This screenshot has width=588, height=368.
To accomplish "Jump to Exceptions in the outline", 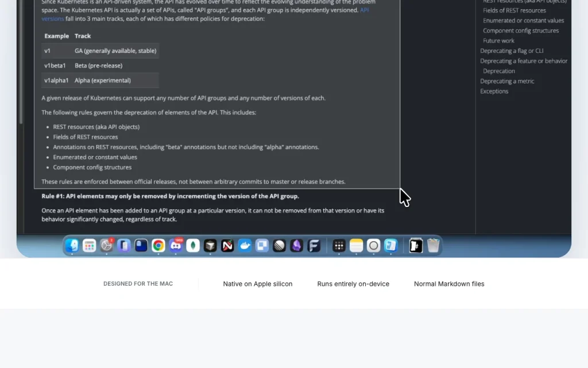I will tap(494, 91).
